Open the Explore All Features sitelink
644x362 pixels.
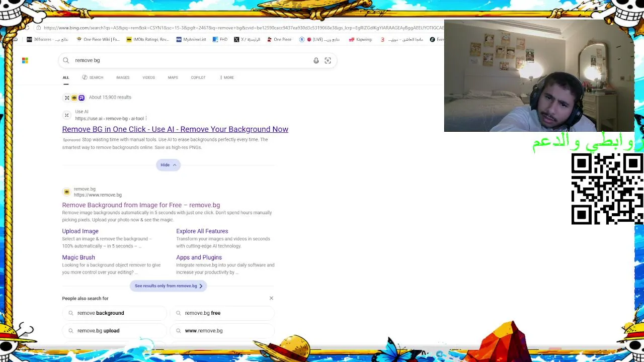click(202, 231)
